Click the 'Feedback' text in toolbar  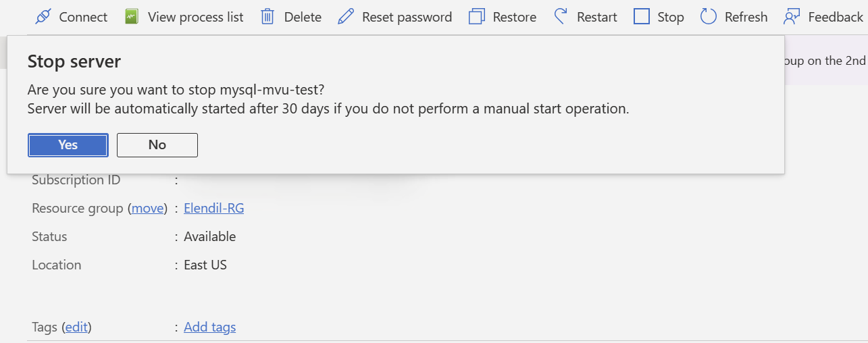[x=836, y=17]
